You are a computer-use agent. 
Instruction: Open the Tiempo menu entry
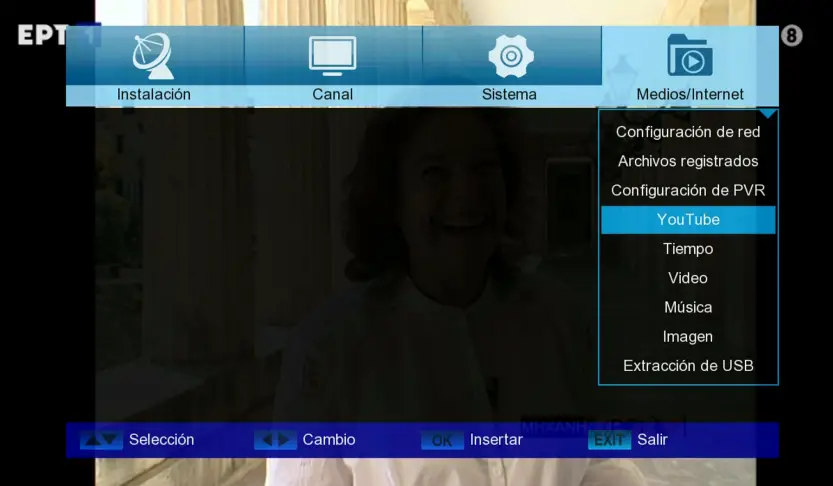(688, 249)
